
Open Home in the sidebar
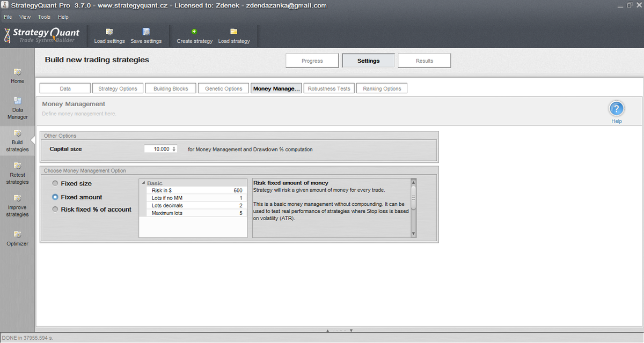click(17, 75)
